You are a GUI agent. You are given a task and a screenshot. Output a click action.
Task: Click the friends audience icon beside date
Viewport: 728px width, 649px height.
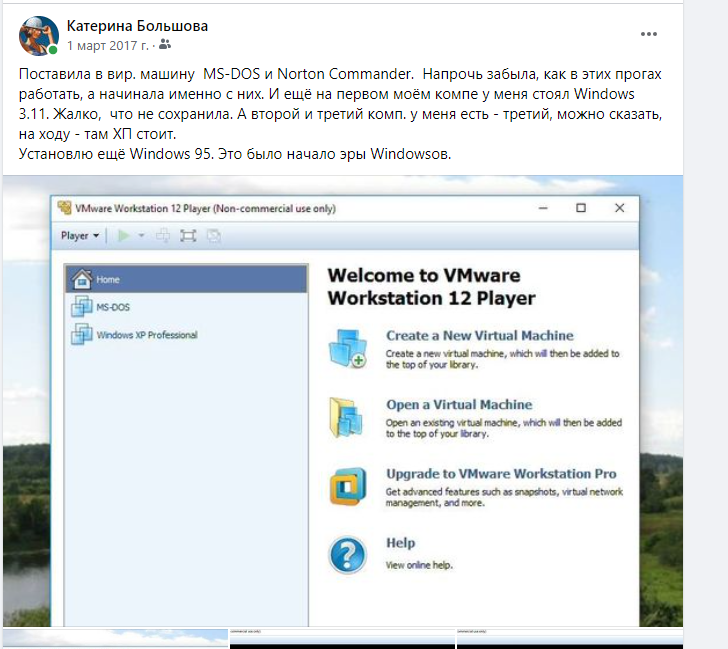pyautogui.click(x=165, y=45)
